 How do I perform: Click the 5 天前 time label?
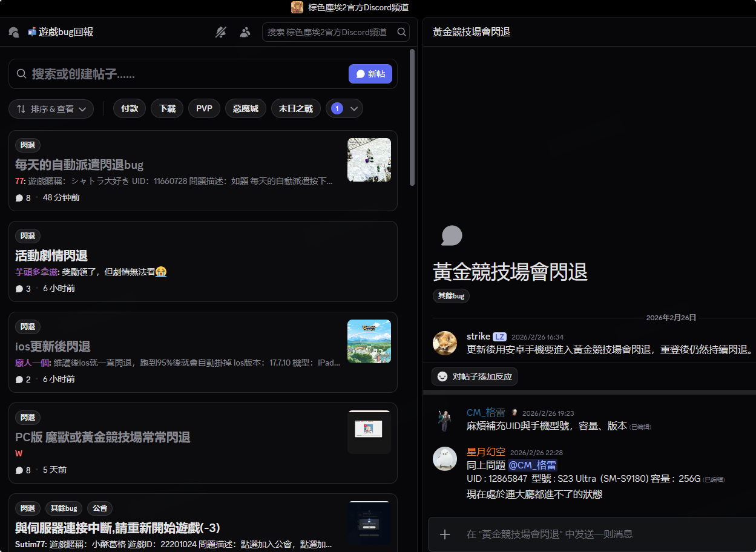pos(54,470)
